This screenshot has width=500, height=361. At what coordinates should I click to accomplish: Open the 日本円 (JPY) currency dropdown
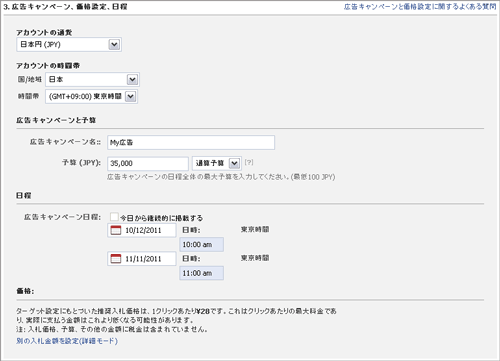point(69,44)
